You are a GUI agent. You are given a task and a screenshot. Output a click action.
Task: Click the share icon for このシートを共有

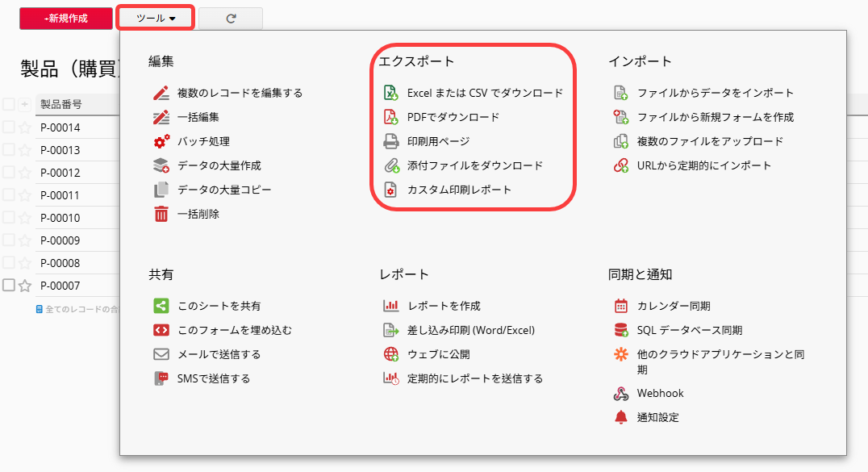pyautogui.click(x=161, y=306)
